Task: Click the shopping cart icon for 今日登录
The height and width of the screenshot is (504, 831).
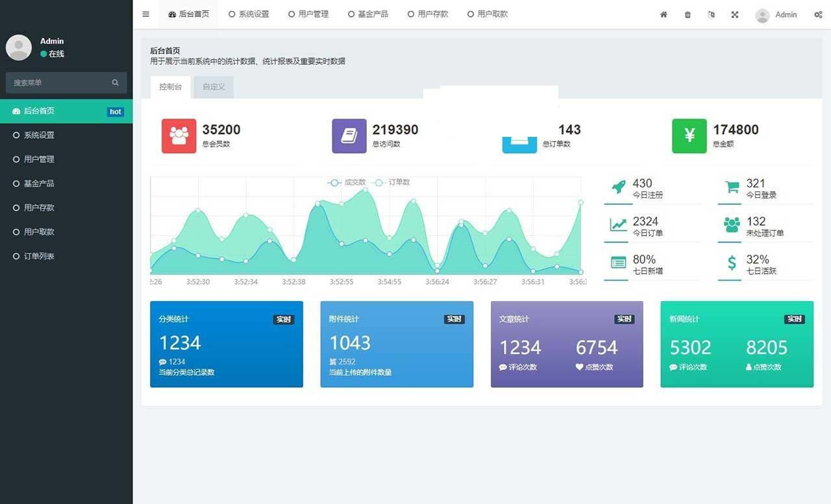Action: tap(732, 187)
